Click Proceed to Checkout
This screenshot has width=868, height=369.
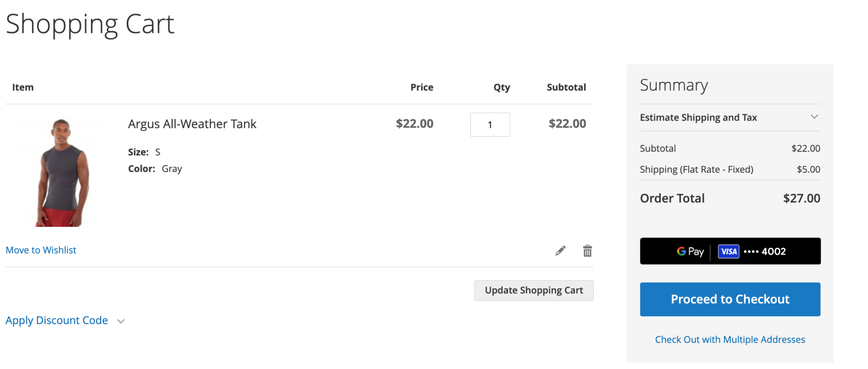pos(730,299)
